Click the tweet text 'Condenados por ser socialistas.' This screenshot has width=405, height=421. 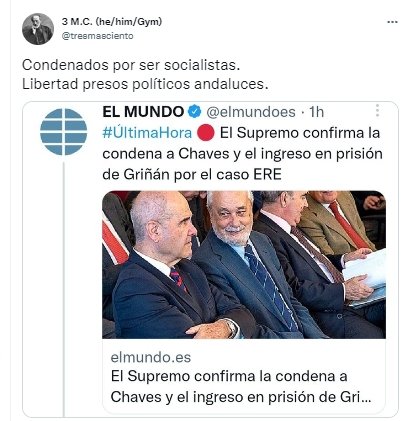point(131,65)
